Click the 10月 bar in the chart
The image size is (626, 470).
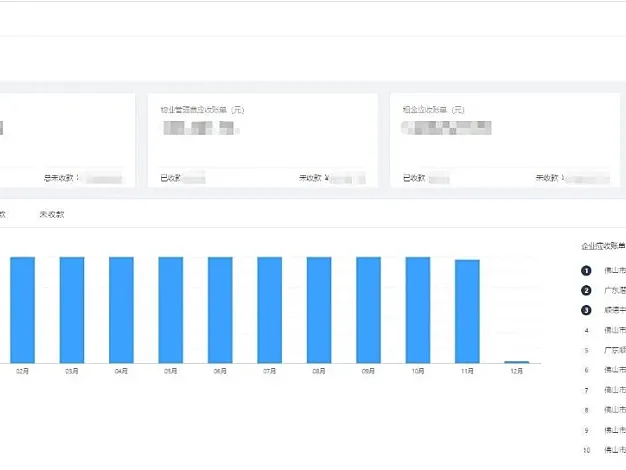pyautogui.click(x=418, y=310)
